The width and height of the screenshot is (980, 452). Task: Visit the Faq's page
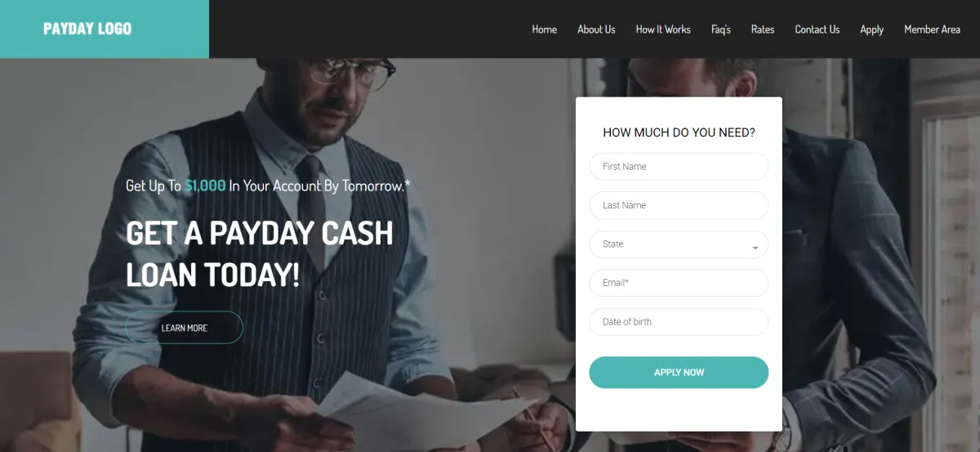point(721,29)
